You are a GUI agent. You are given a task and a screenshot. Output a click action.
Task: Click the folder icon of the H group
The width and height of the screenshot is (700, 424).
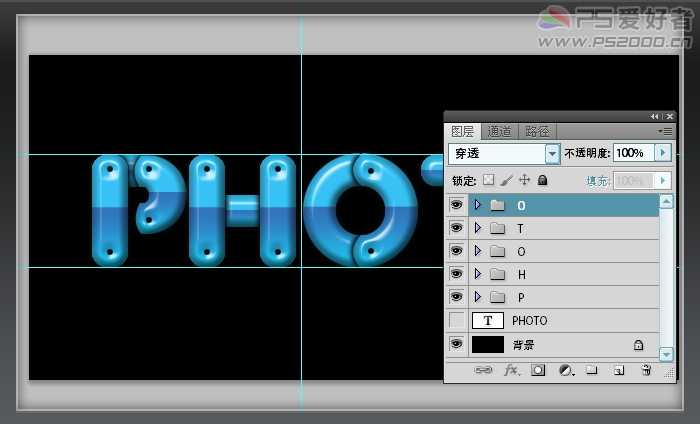(497, 274)
